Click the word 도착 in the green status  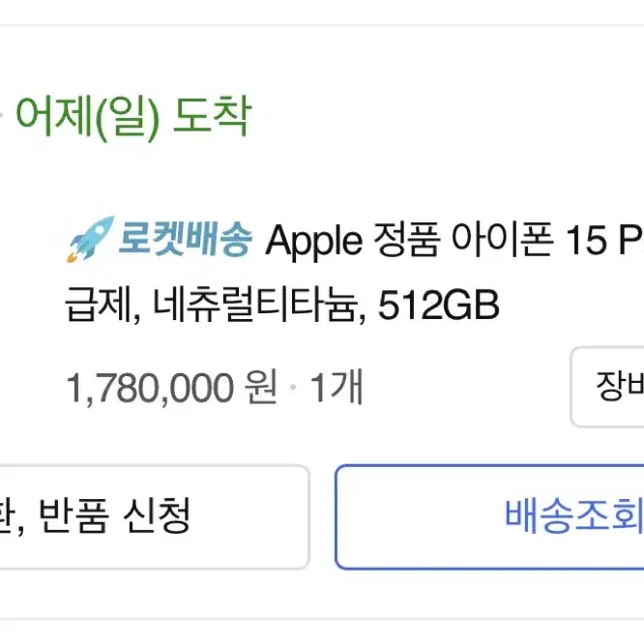click(212, 115)
